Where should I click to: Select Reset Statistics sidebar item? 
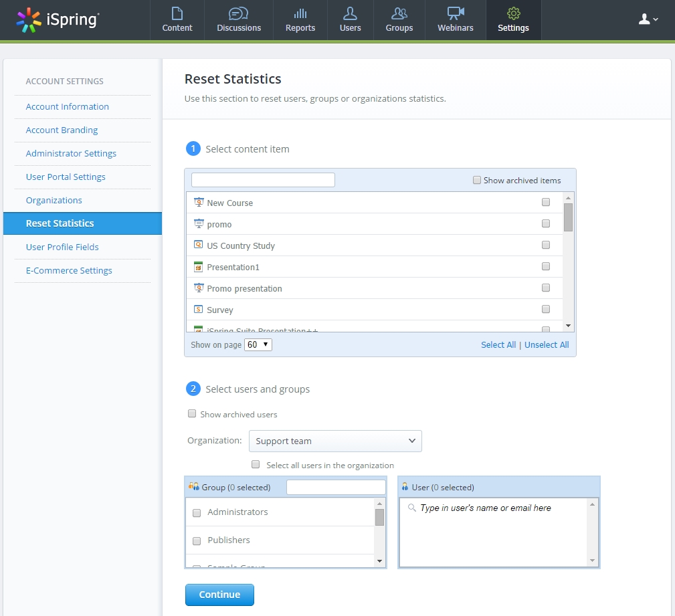point(83,223)
